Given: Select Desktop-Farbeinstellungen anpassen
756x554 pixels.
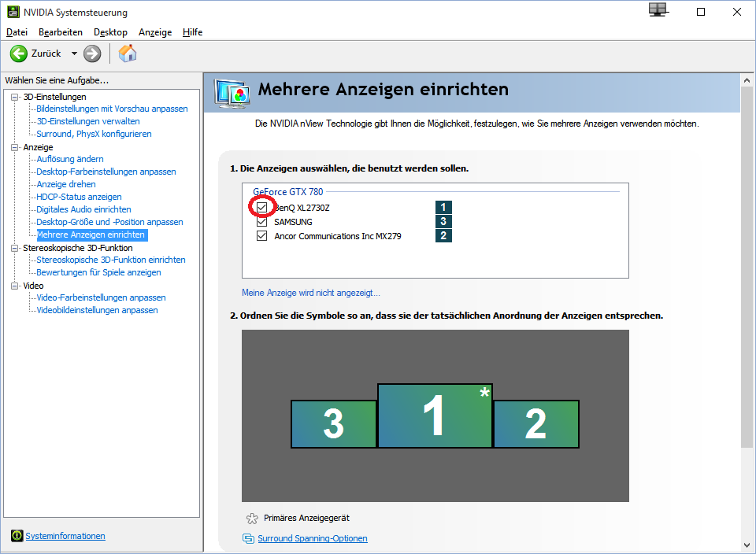Looking at the screenshot, I should coord(106,172).
